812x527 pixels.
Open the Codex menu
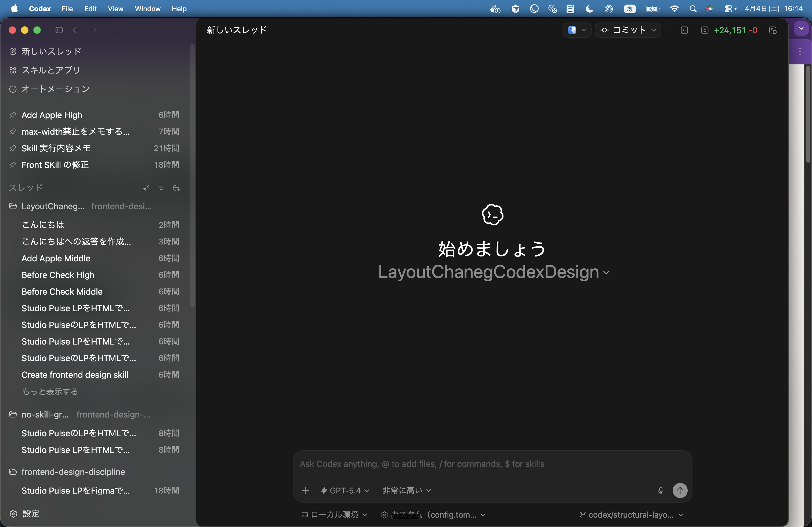[x=39, y=9]
